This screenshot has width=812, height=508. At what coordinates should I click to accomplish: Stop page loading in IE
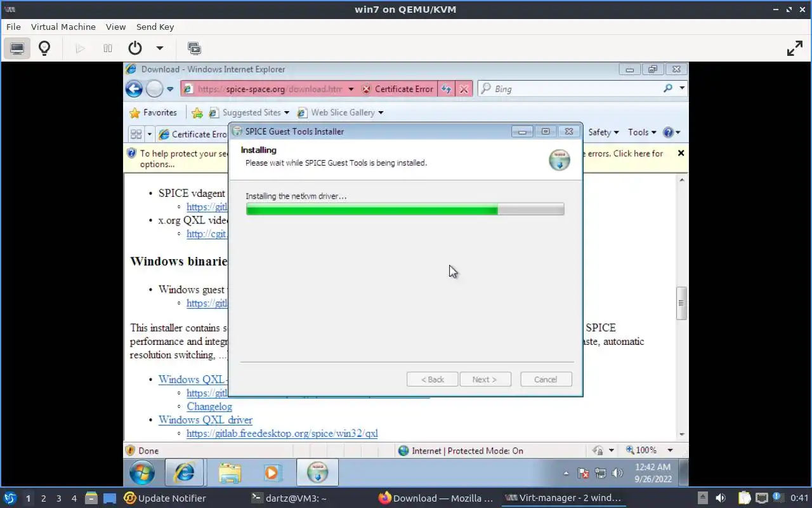(x=464, y=89)
